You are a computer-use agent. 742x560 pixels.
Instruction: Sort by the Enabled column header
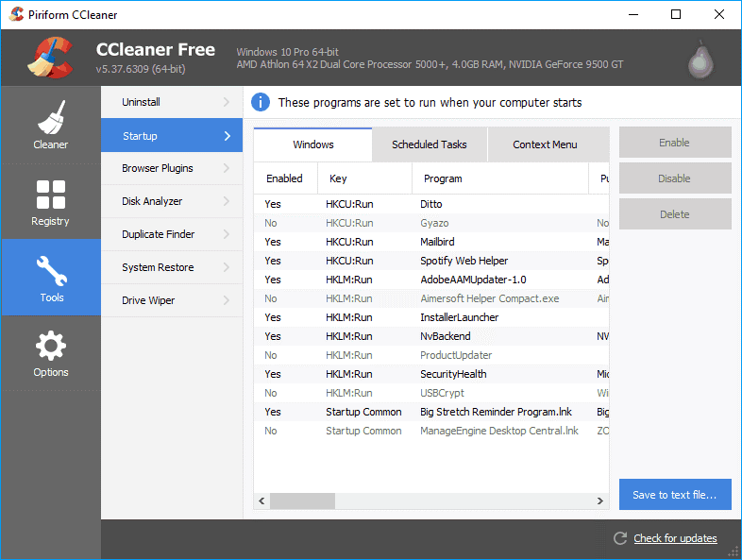[x=285, y=178]
